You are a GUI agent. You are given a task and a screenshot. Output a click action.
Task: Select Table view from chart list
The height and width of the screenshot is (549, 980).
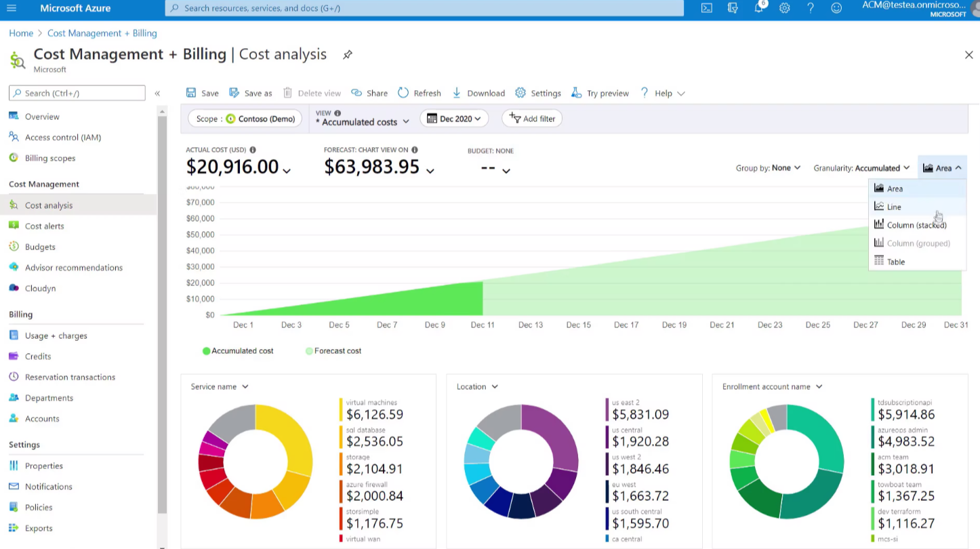[895, 261]
